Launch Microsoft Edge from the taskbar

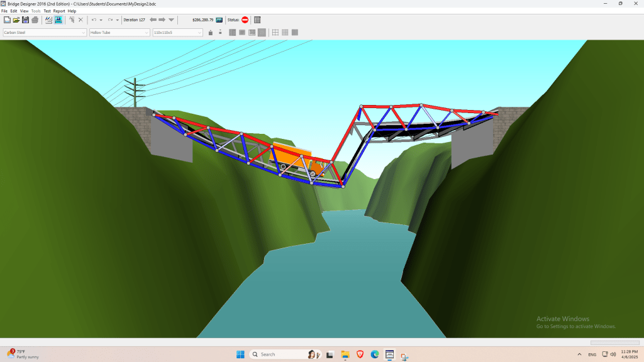(375, 354)
